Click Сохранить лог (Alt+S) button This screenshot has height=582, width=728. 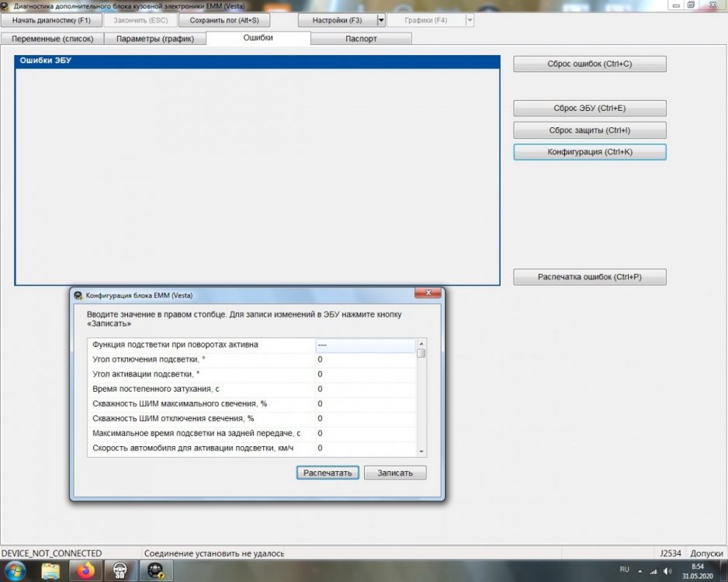[224, 20]
